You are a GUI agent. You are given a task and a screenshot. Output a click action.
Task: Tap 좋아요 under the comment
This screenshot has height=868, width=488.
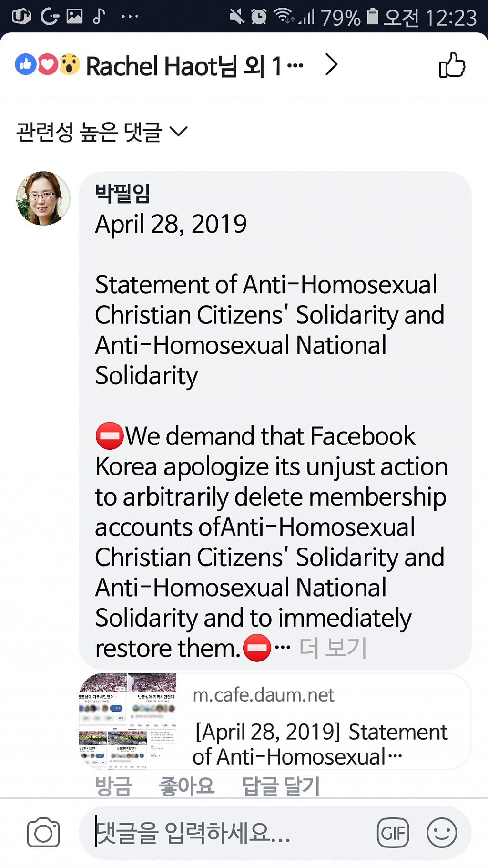[187, 785]
